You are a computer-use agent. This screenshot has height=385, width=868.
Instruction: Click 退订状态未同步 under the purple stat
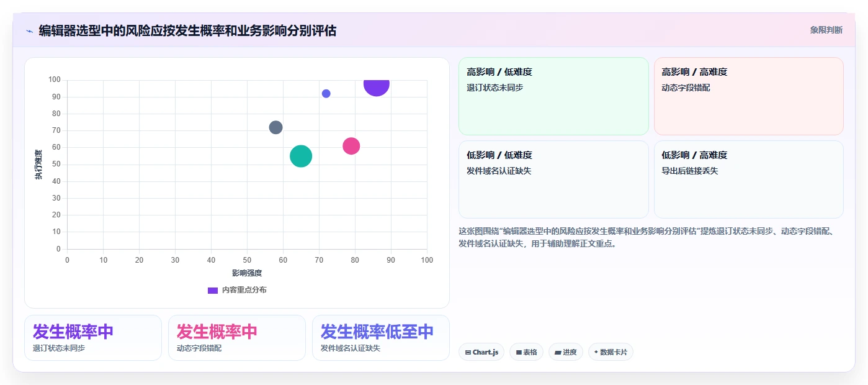(x=59, y=348)
